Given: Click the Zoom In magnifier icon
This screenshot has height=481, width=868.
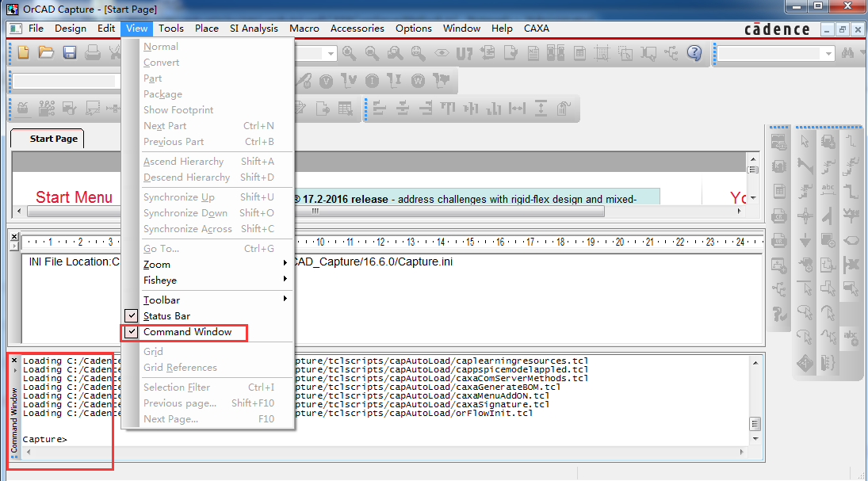Looking at the screenshot, I should coord(349,53).
